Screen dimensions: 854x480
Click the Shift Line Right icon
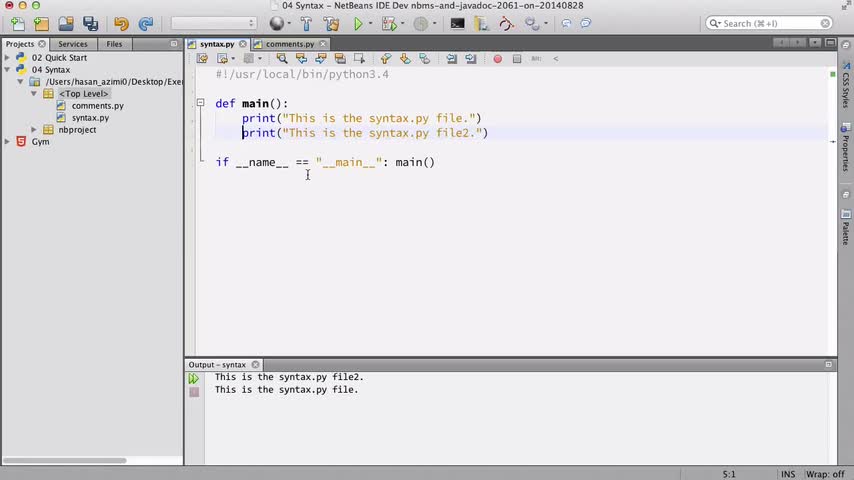(x=471, y=58)
